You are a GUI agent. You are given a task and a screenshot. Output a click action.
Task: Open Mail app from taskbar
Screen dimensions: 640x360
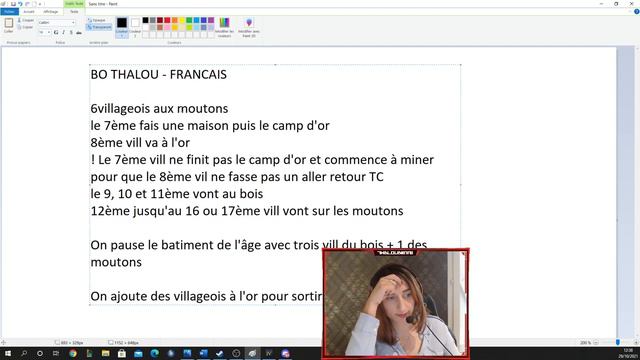pyautogui.click(x=138, y=353)
